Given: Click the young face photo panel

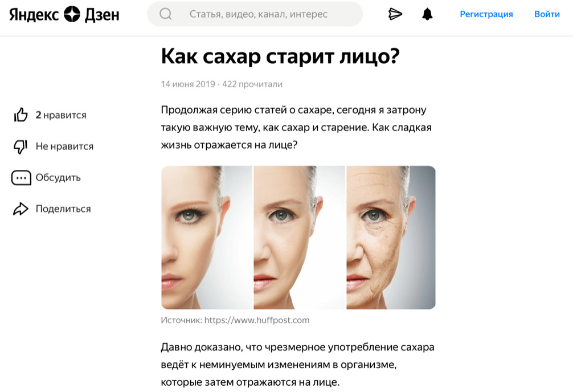Looking at the screenshot, I should [x=206, y=238].
